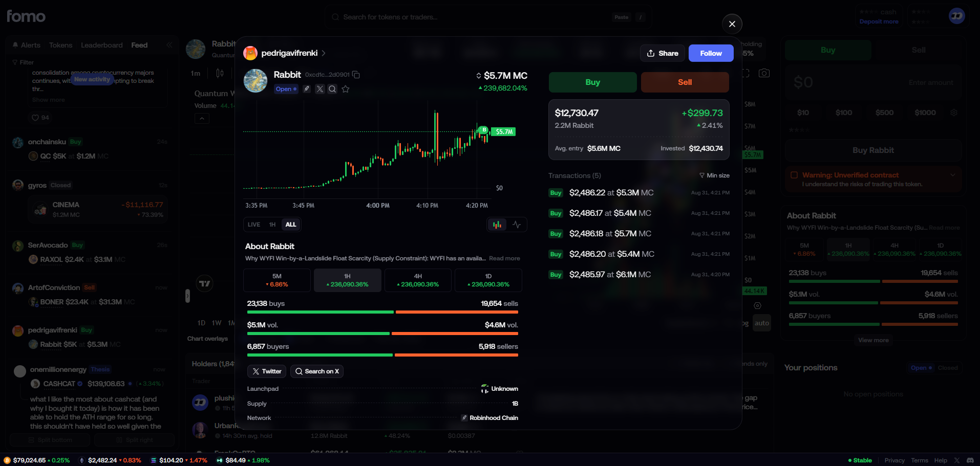Open the TradingView logo icon
This screenshot has width=980, height=466.
click(205, 283)
